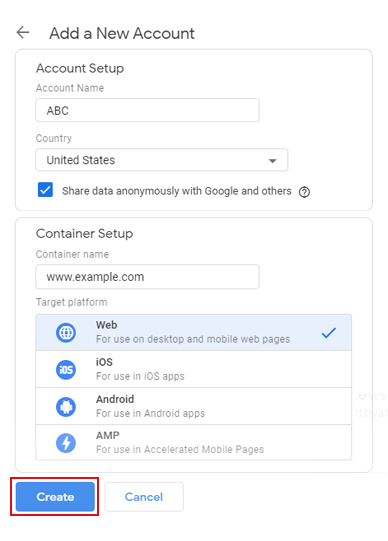Click the Target platform label

tap(71, 302)
